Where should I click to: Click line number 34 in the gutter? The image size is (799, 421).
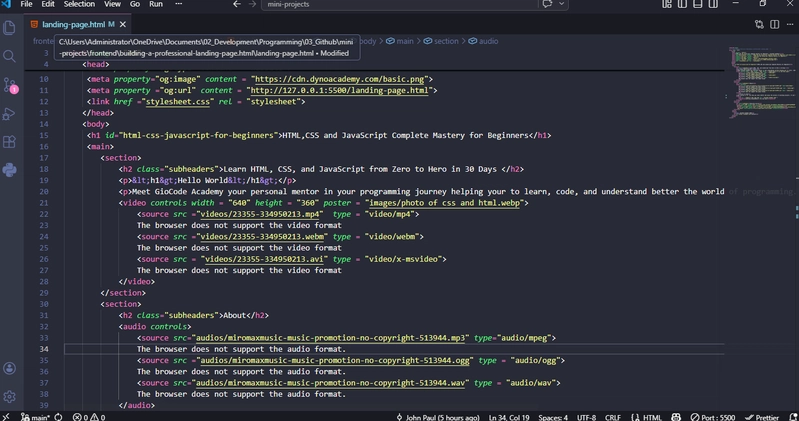pyautogui.click(x=44, y=349)
